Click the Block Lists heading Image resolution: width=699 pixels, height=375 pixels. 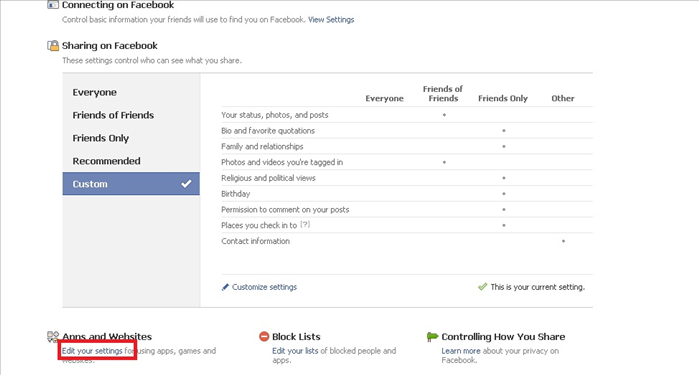(x=296, y=337)
